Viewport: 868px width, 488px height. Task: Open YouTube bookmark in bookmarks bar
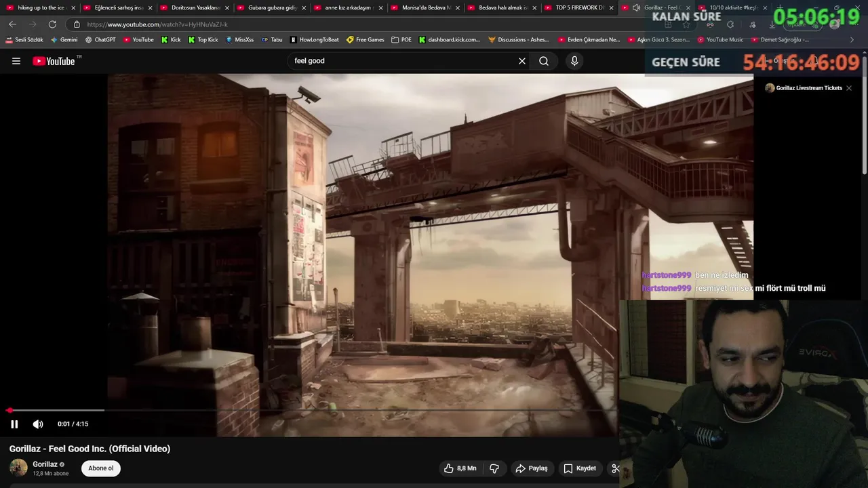138,40
